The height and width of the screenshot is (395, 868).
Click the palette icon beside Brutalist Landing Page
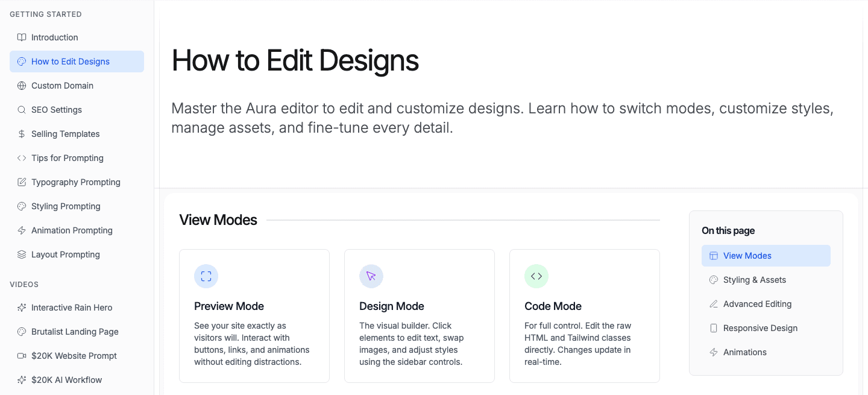click(x=22, y=332)
